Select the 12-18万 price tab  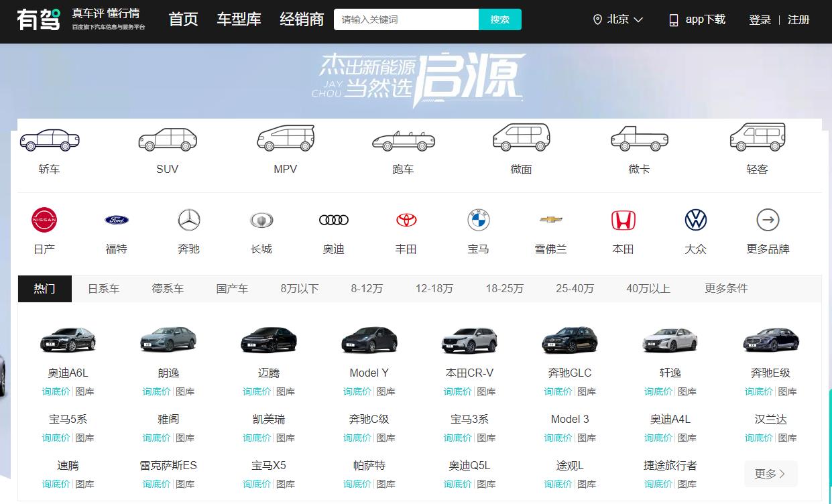(x=434, y=289)
